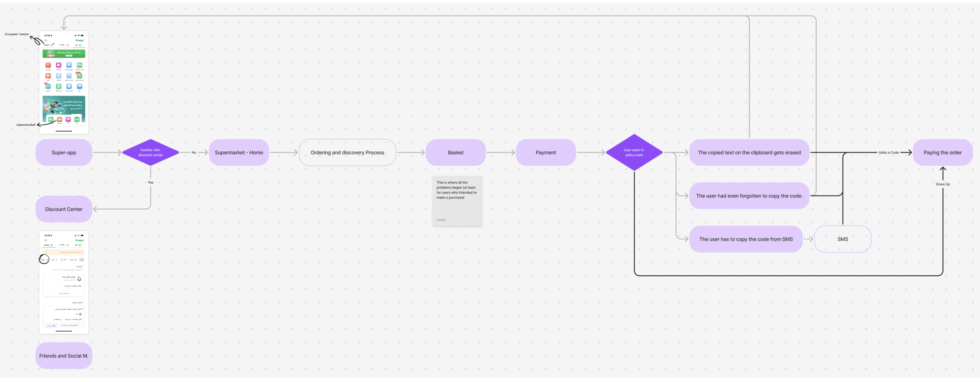Select the 'User want to add a code' diamond
This screenshot has width=980, height=382.
[634, 152]
